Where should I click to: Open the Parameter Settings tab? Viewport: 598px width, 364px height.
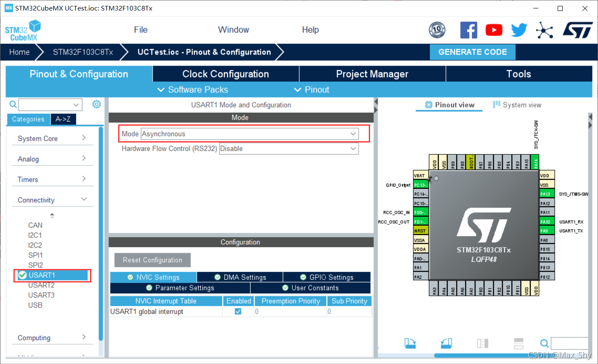pyautogui.click(x=180, y=288)
